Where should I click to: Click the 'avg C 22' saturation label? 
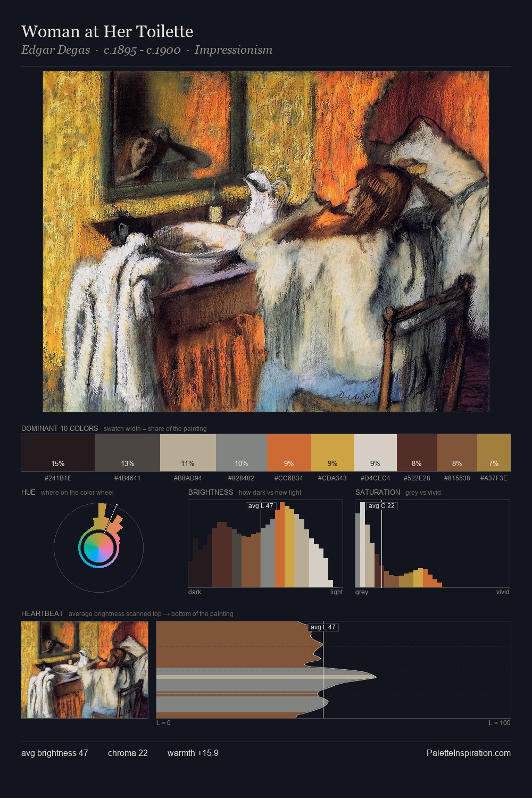click(x=382, y=506)
